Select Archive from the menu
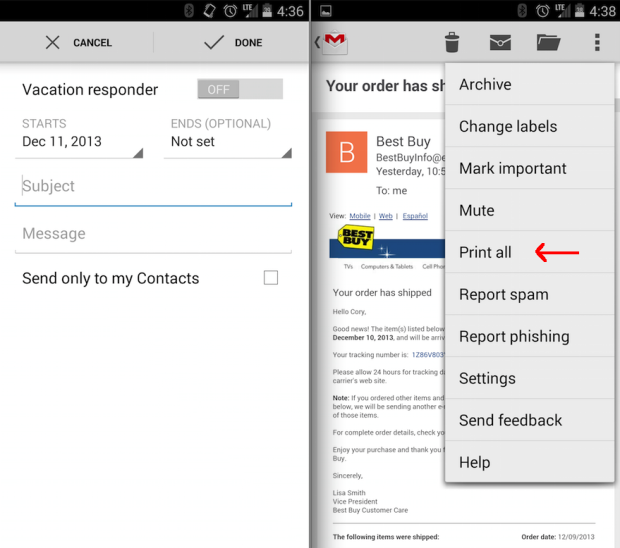The height and width of the screenshot is (548, 620). 529,84
